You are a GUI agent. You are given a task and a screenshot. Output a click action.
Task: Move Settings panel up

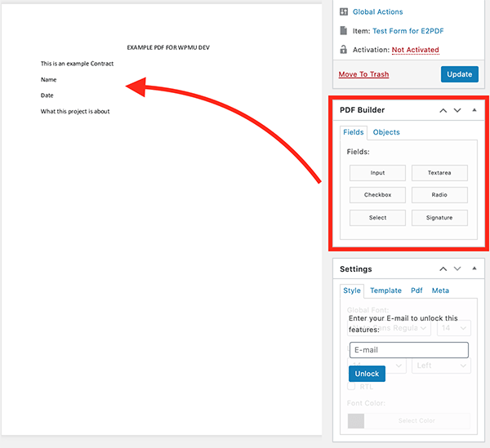(443, 269)
